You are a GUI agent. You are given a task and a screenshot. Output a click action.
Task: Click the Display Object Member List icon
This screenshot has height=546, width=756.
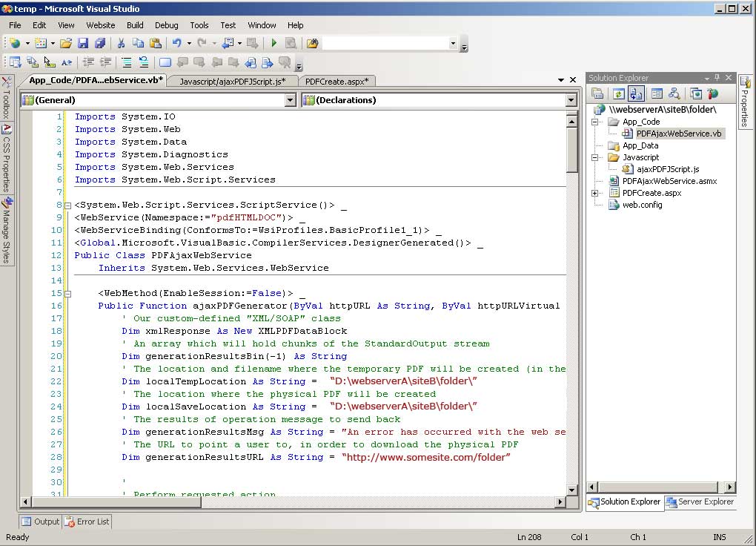coord(15,62)
